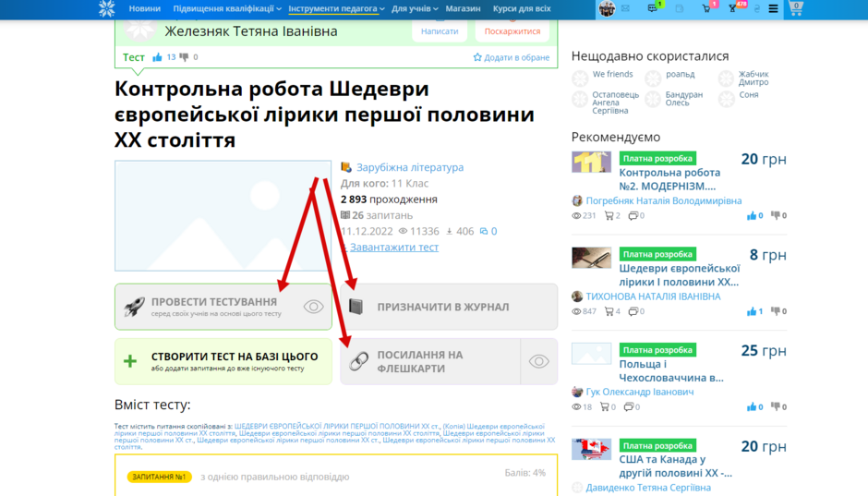This screenshot has height=496, width=868.
Task: Click the book icon on Призначити в журнал
Action: pos(356,306)
